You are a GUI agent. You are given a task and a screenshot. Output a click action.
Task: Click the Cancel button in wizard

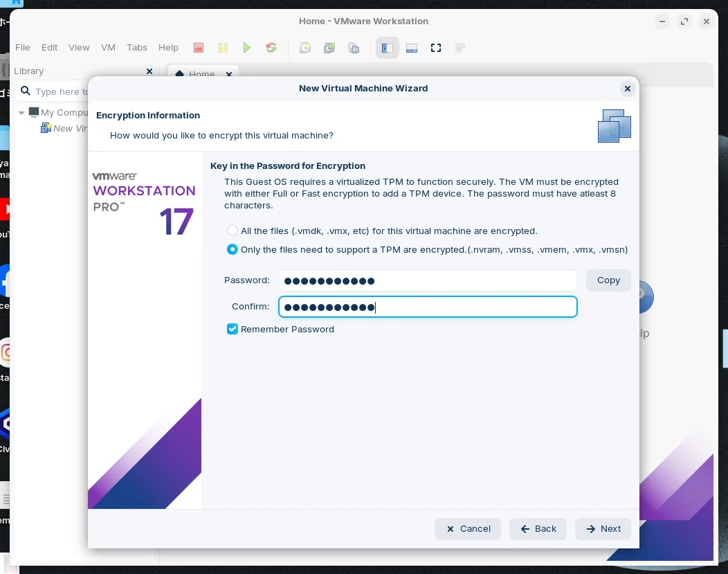click(x=468, y=528)
